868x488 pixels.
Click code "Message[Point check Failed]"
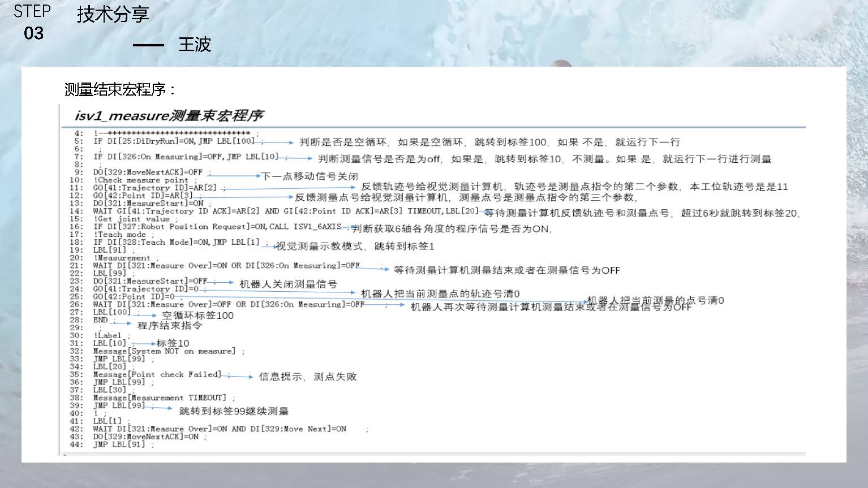click(157, 374)
